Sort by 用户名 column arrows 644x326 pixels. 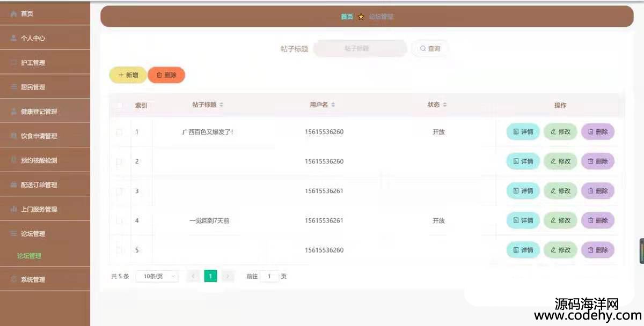tap(333, 105)
